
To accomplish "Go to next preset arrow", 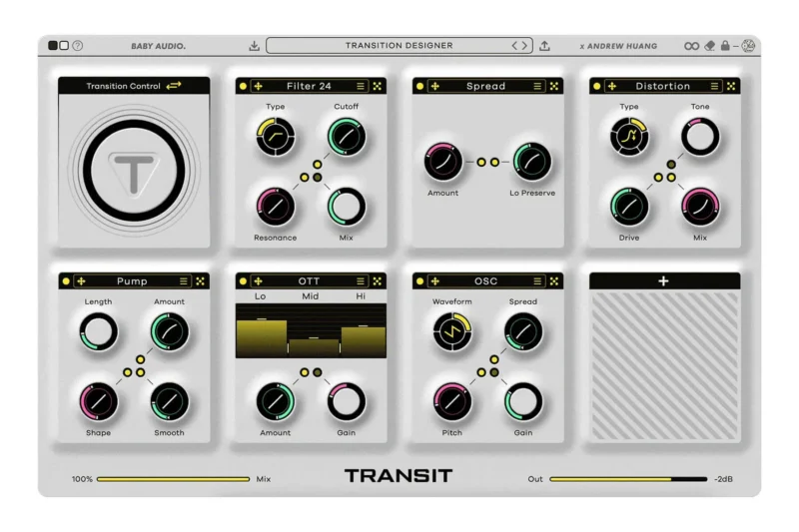I will [x=524, y=45].
